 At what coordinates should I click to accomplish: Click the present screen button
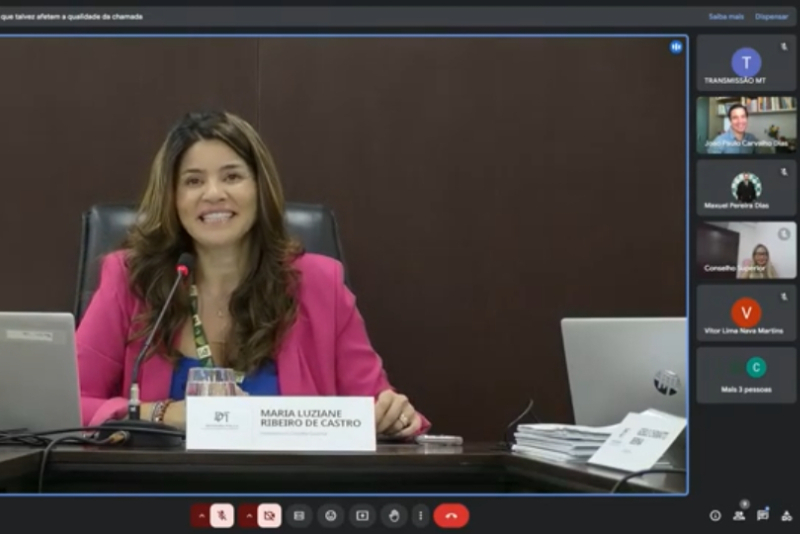[x=362, y=515]
